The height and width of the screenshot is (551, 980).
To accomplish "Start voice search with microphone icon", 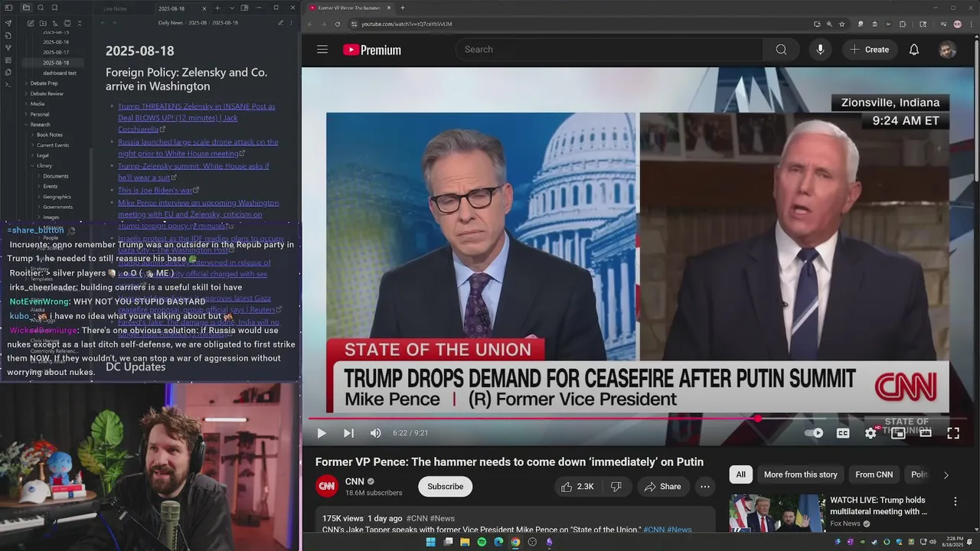I will coord(820,50).
